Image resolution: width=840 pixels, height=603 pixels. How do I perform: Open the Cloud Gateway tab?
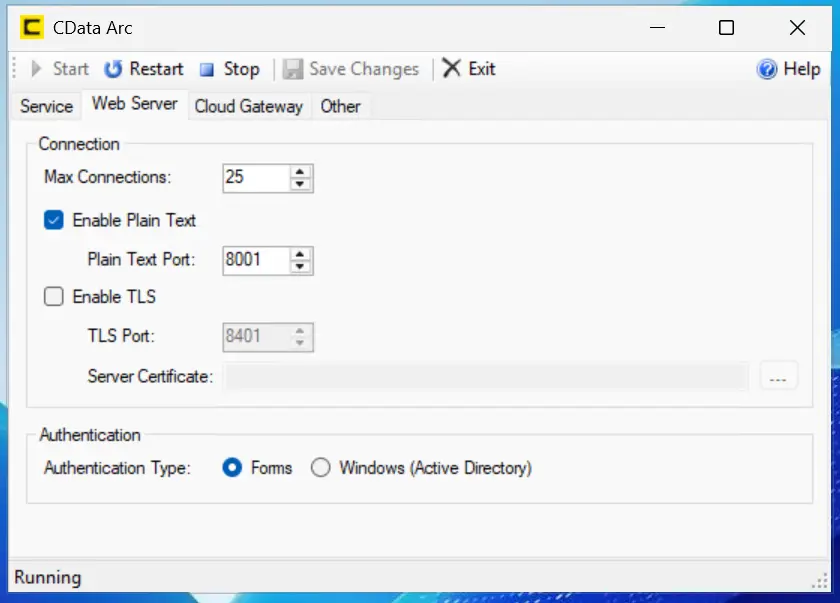point(249,106)
